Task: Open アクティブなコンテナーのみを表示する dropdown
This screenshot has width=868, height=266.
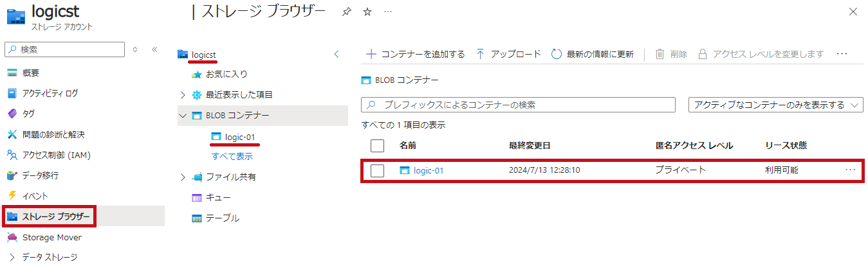Action: tap(776, 105)
